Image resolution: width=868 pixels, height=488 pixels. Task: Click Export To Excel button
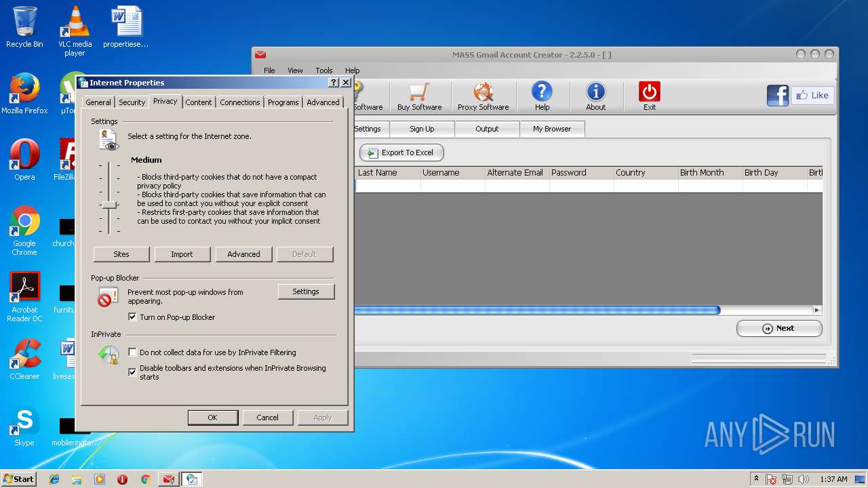click(x=401, y=152)
